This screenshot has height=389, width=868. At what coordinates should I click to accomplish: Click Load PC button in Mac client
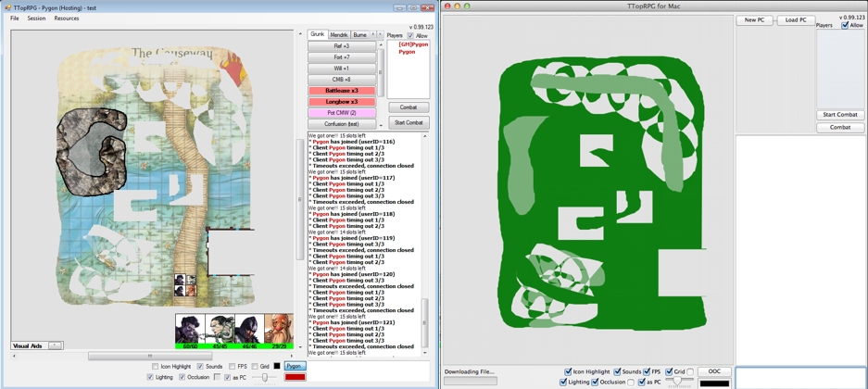[x=796, y=20]
